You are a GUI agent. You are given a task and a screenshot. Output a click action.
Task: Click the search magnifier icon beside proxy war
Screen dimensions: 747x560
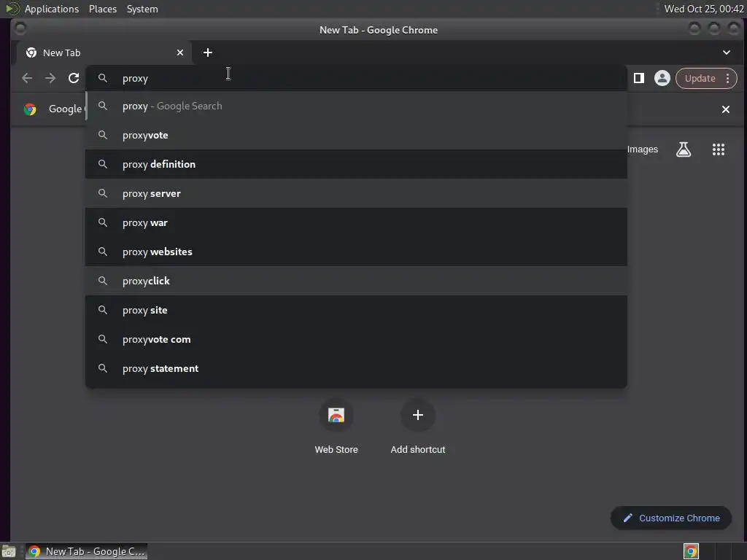click(x=102, y=222)
